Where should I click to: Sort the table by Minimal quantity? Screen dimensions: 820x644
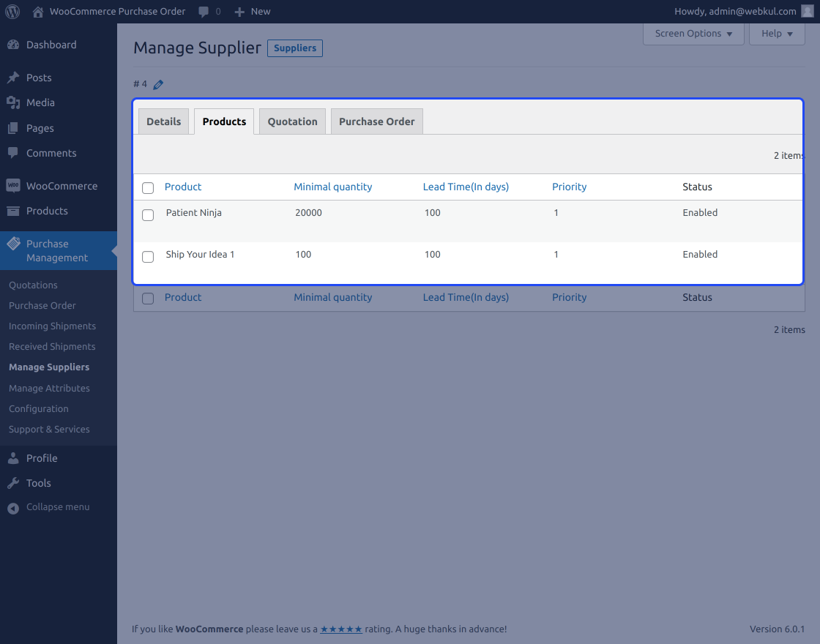(x=333, y=187)
